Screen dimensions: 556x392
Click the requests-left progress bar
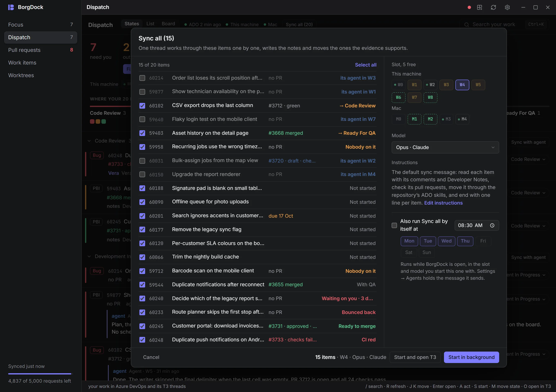point(40,374)
